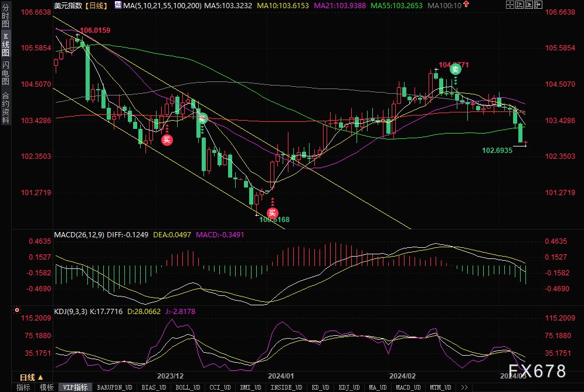Select the BOLL_UD indicator tab
The height and width of the screenshot is (392, 584).
188,387
